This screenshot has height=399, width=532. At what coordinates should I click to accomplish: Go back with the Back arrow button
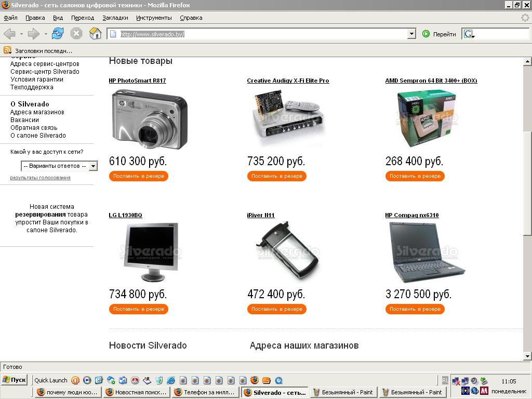9,34
